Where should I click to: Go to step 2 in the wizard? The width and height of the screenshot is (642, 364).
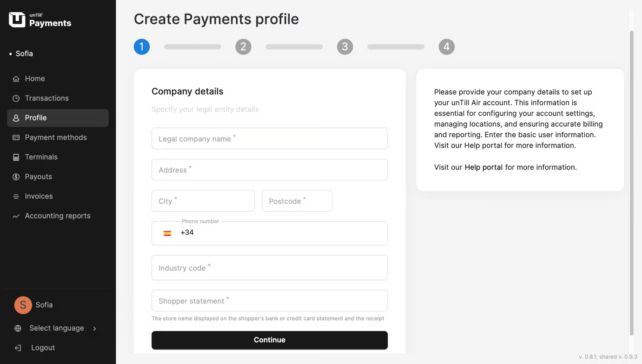(243, 47)
